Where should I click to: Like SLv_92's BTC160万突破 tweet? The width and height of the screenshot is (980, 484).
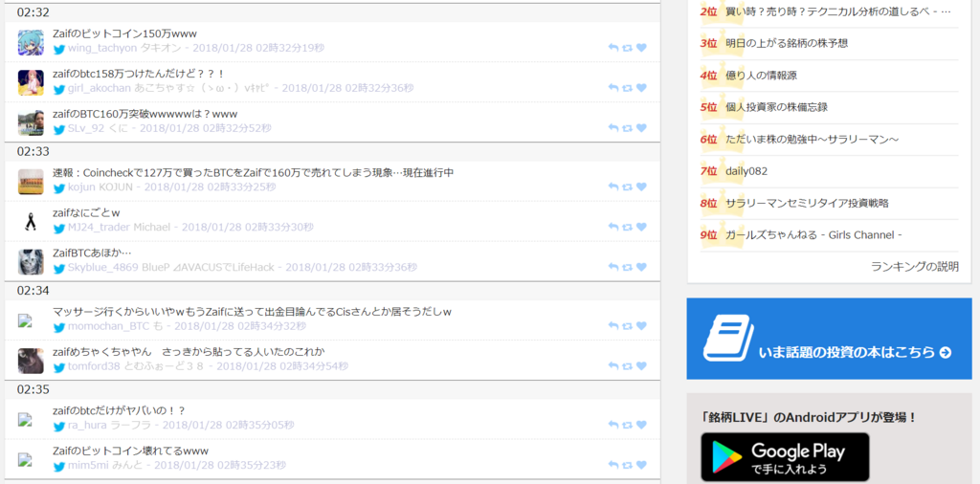[x=640, y=128]
